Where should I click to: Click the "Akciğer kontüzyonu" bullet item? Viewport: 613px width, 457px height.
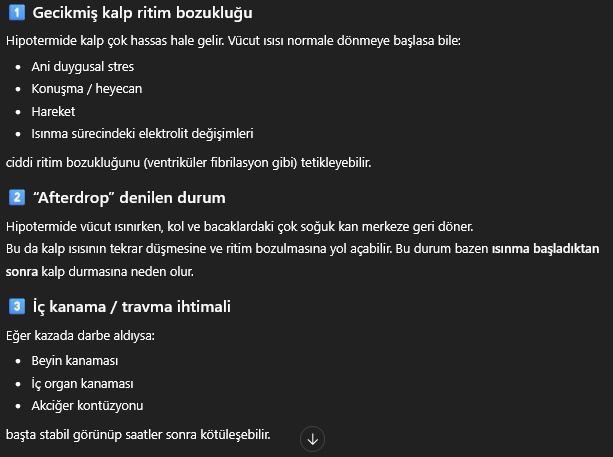coord(87,405)
